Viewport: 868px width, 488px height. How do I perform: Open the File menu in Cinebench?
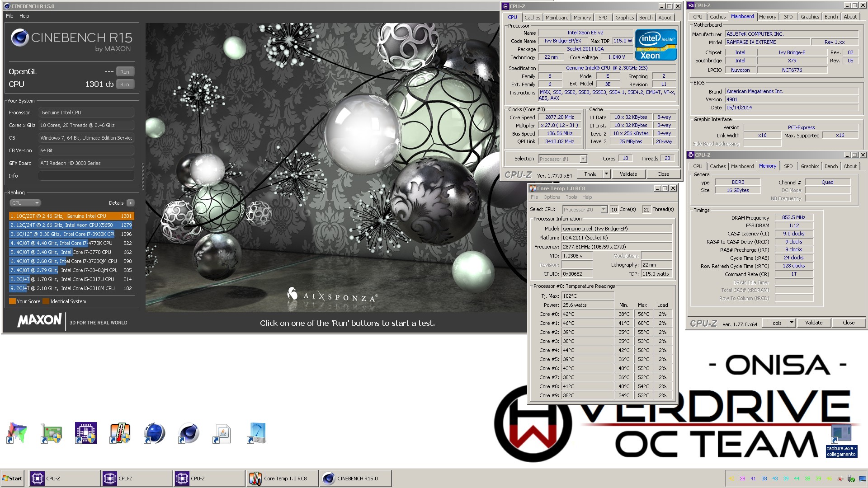pyautogui.click(x=9, y=16)
